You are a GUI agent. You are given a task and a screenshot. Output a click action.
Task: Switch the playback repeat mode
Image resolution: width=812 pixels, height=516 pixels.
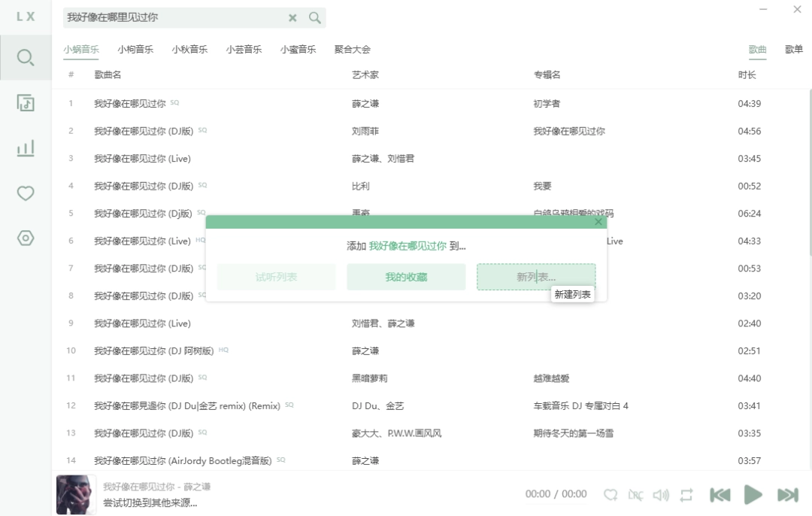[686, 494]
